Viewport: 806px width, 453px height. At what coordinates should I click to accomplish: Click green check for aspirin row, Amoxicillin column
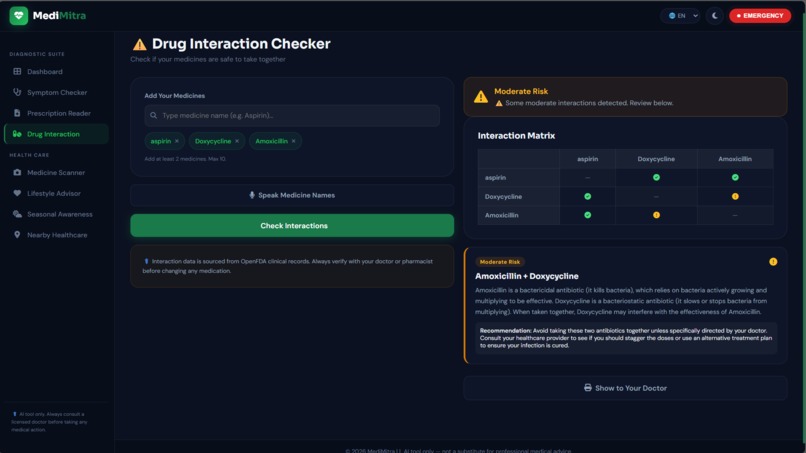[x=735, y=177]
